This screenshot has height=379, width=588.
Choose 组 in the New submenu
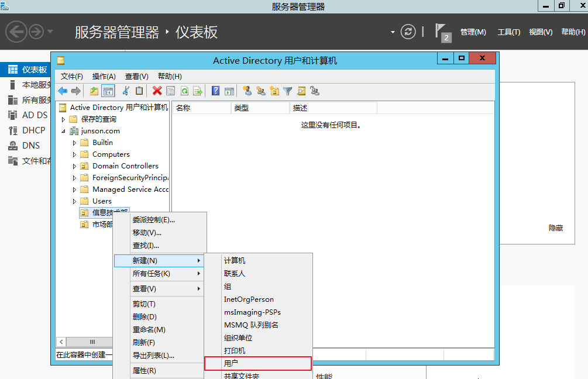pyautogui.click(x=258, y=287)
